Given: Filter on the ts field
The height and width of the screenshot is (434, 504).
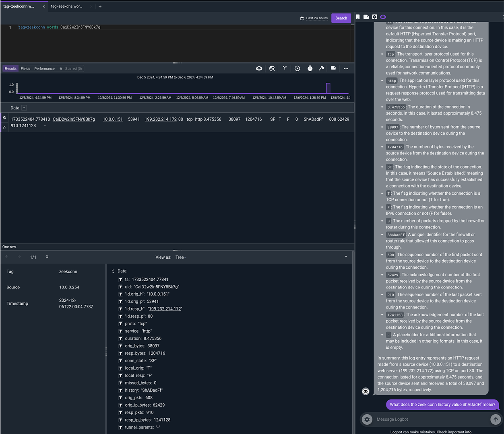Looking at the screenshot, I should (120, 280).
